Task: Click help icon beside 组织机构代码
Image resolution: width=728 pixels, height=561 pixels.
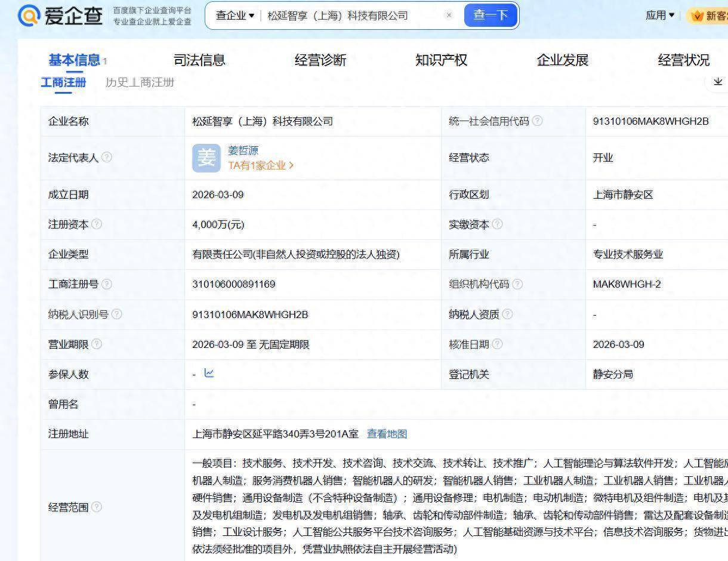Action: (x=517, y=284)
